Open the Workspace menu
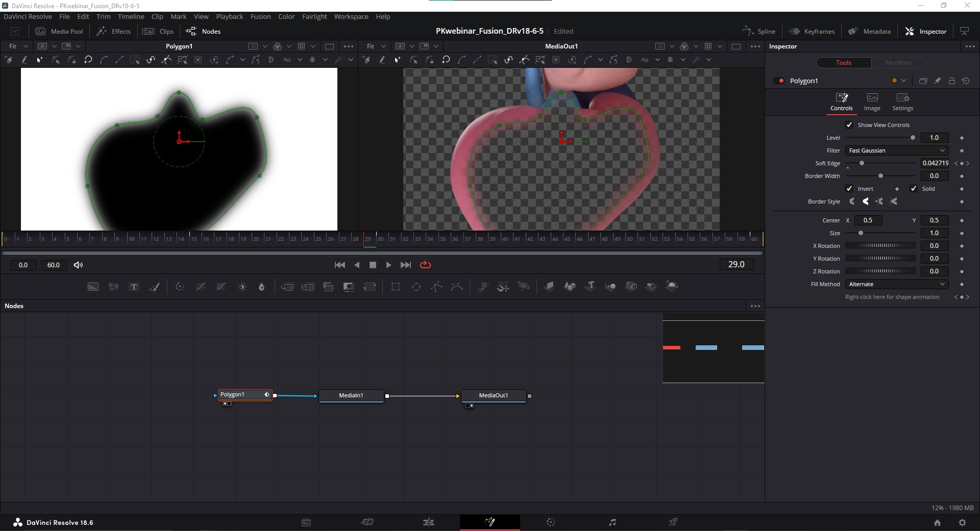This screenshot has width=980, height=531. [351, 16]
